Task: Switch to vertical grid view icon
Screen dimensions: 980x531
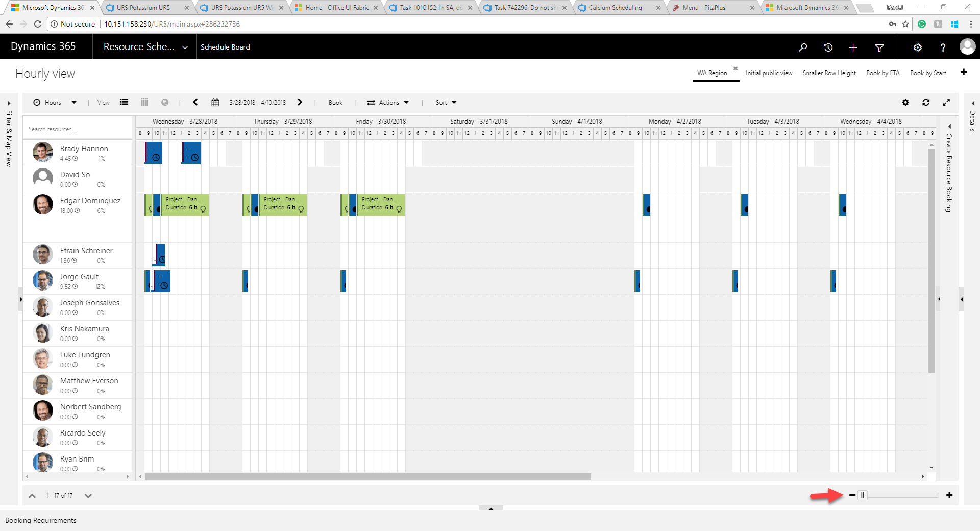Action: pos(144,102)
